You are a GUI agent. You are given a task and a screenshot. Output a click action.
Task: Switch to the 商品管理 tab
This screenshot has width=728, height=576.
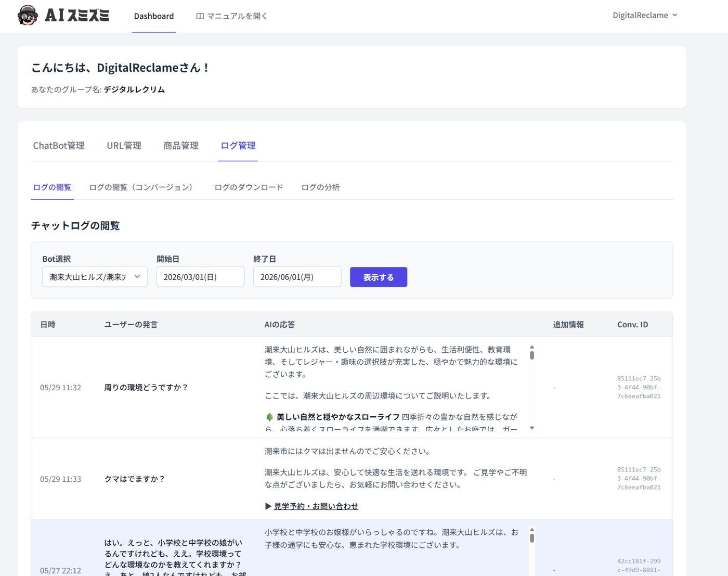tap(181, 146)
